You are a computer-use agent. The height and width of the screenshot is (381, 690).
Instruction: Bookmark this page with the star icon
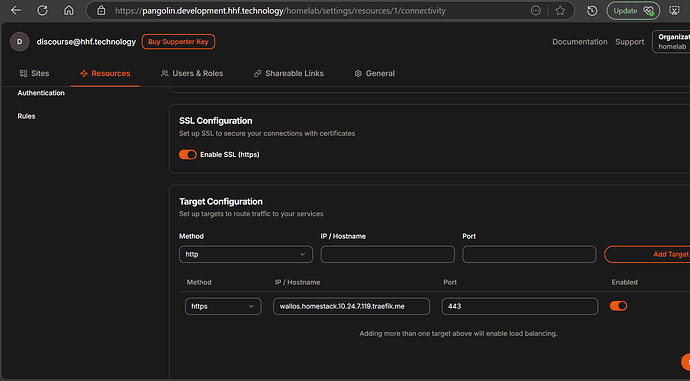[x=560, y=11]
